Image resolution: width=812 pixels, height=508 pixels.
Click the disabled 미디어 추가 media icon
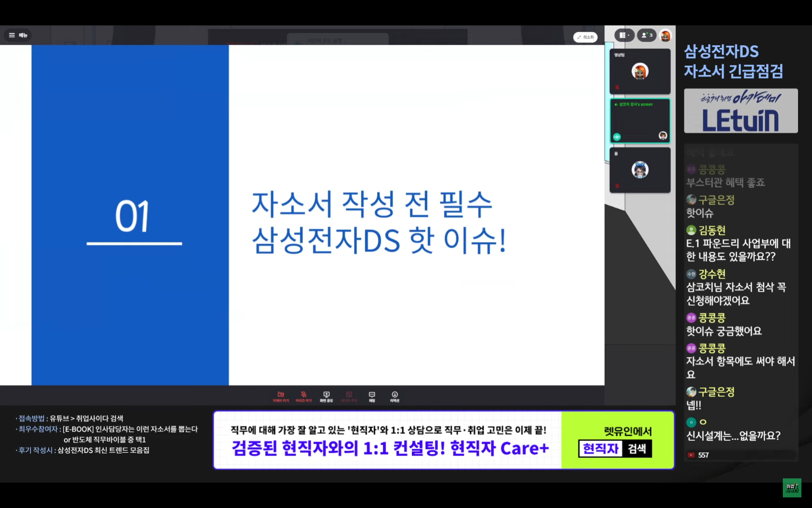349,397
